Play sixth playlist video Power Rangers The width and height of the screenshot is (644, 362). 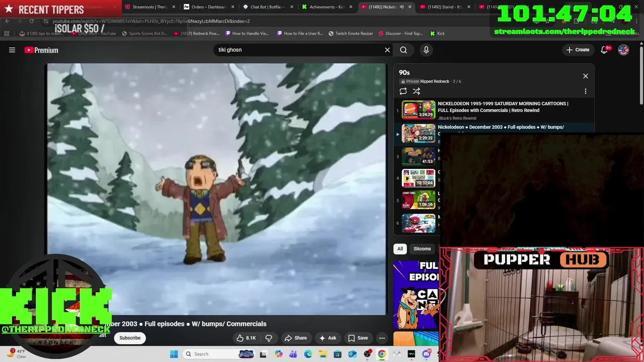[x=418, y=223]
